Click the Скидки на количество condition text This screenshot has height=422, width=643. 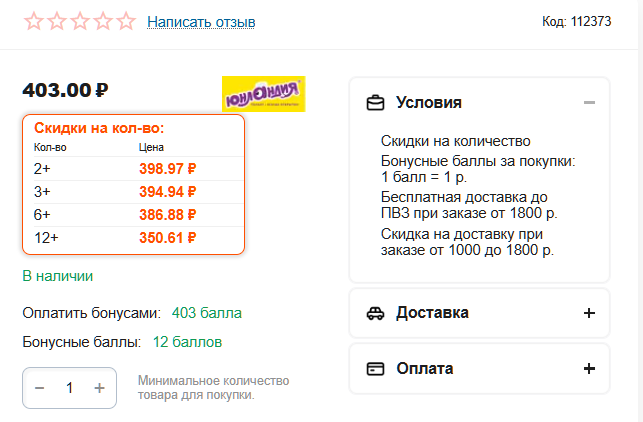click(x=456, y=141)
